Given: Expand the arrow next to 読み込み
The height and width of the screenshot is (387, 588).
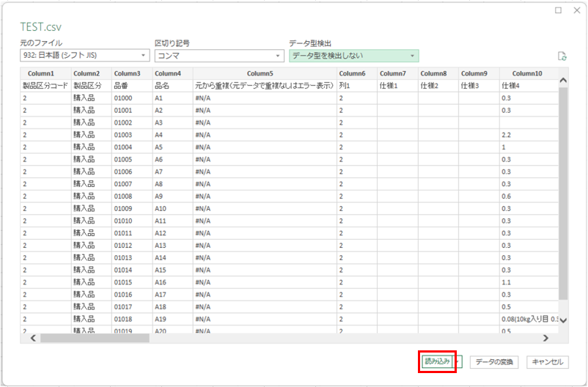Looking at the screenshot, I should (460, 362).
